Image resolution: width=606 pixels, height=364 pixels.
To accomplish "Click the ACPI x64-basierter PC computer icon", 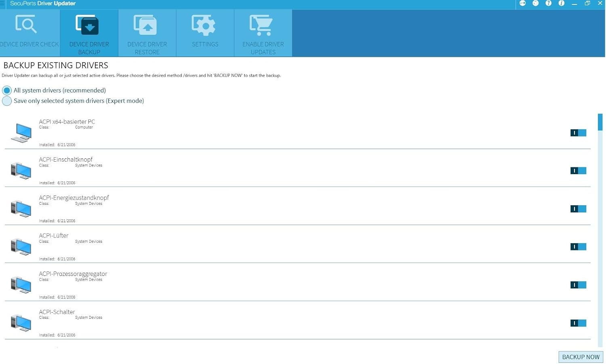I will tap(21, 133).
